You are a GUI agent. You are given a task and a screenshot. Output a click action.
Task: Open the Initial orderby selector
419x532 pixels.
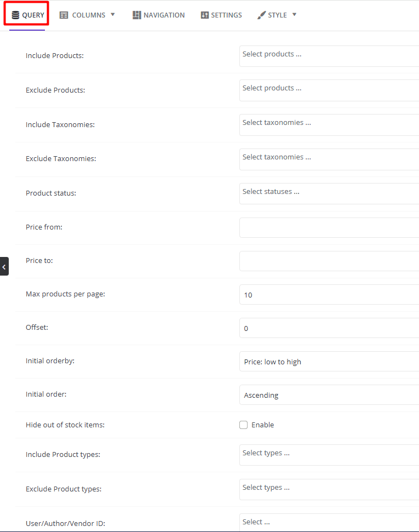(x=329, y=362)
